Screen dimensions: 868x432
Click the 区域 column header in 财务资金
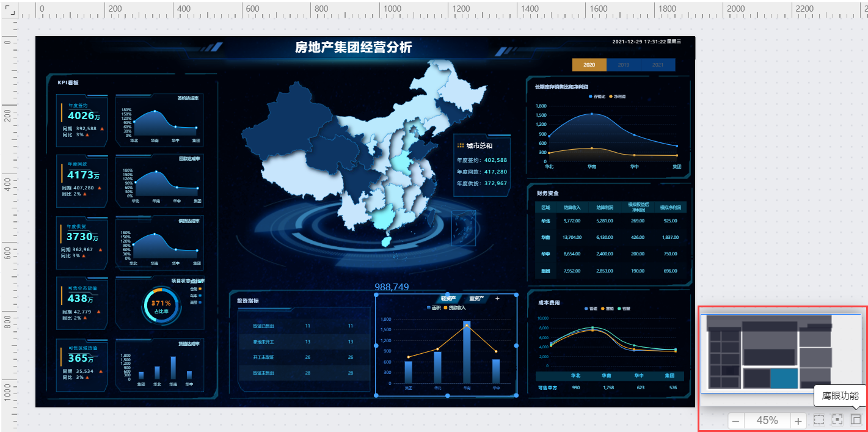point(545,208)
